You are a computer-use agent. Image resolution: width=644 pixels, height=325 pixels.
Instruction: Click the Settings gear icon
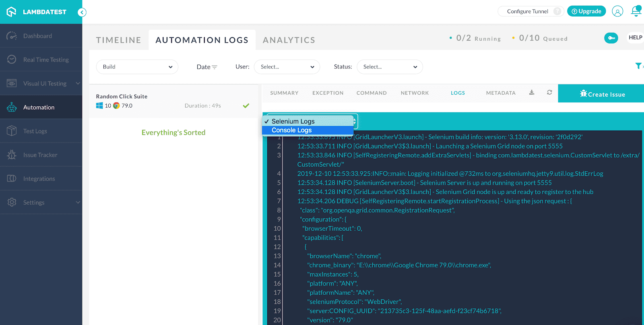click(x=12, y=202)
